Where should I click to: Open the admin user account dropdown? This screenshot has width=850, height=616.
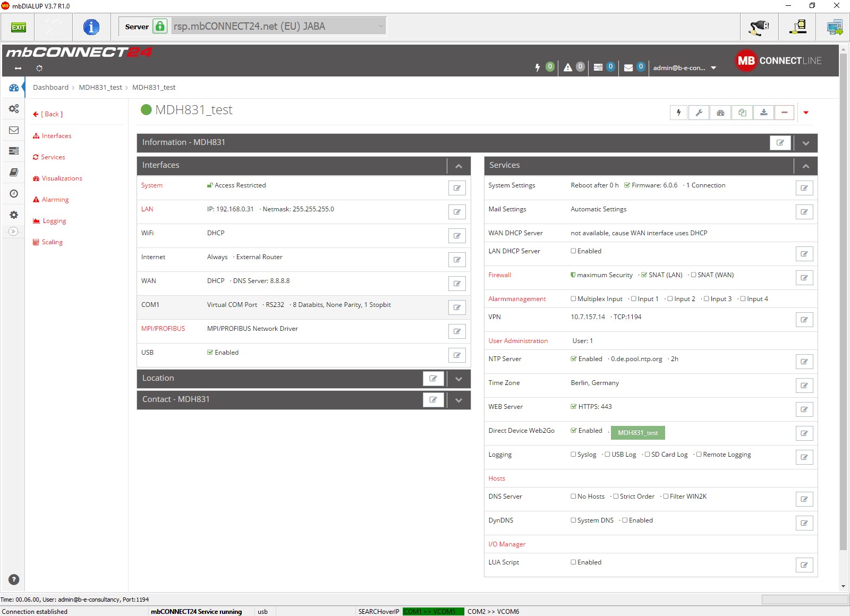point(685,68)
